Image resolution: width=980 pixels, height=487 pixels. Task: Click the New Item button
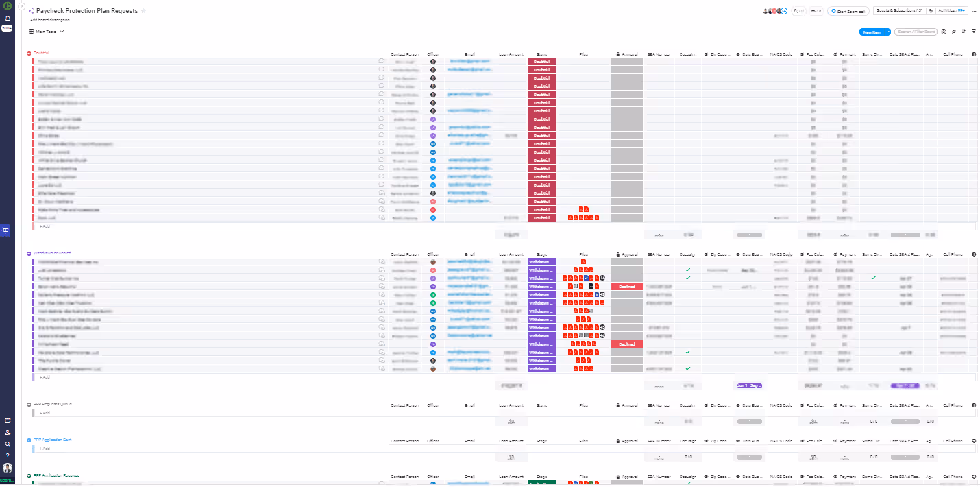click(872, 32)
